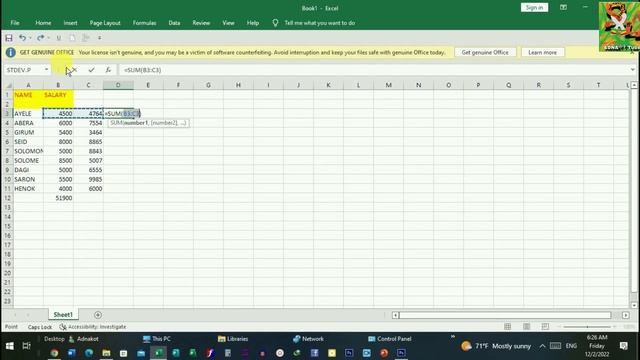Viewport: 640px width, 360px height.
Task: Click the Undo arrow icon
Action: tap(22, 38)
